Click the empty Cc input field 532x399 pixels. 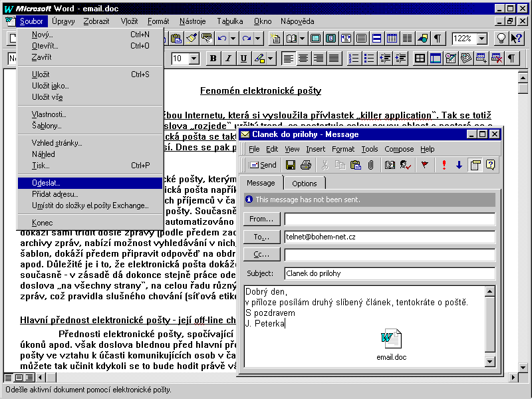(x=390, y=255)
